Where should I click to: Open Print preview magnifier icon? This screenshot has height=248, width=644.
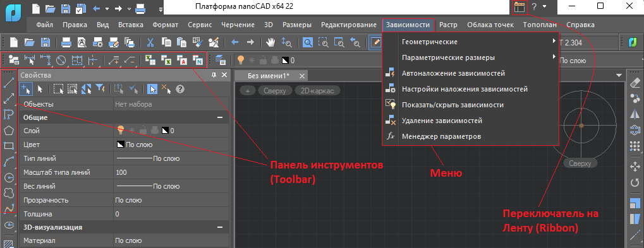pyautogui.click(x=82, y=42)
